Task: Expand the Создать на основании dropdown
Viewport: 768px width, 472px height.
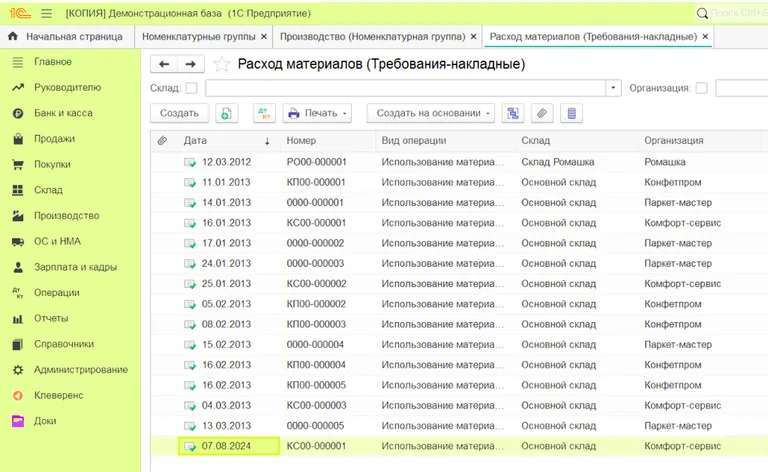Action: 431,113
